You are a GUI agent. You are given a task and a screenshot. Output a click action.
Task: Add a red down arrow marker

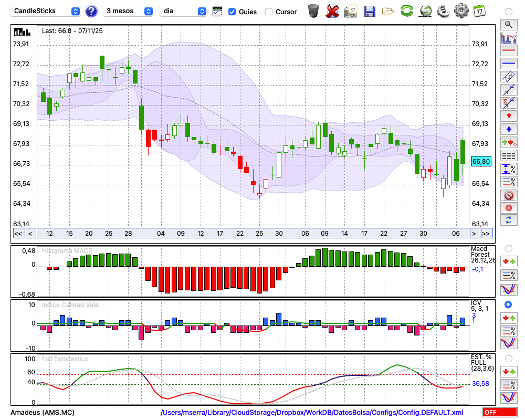pos(509,116)
